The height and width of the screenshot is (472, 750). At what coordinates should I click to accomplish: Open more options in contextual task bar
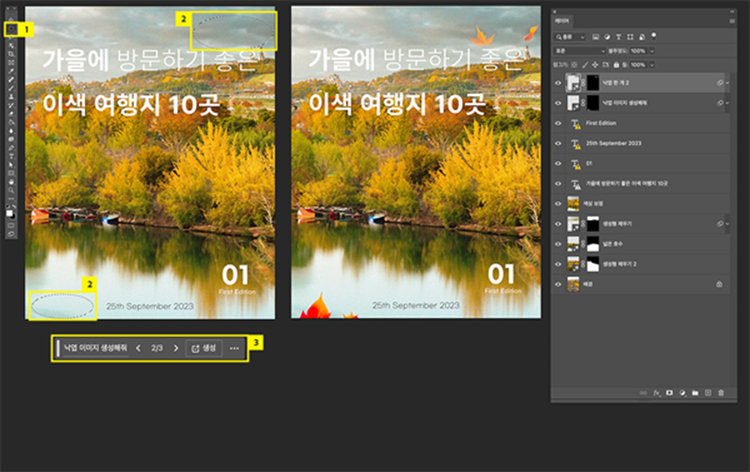pyautogui.click(x=234, y=348)
